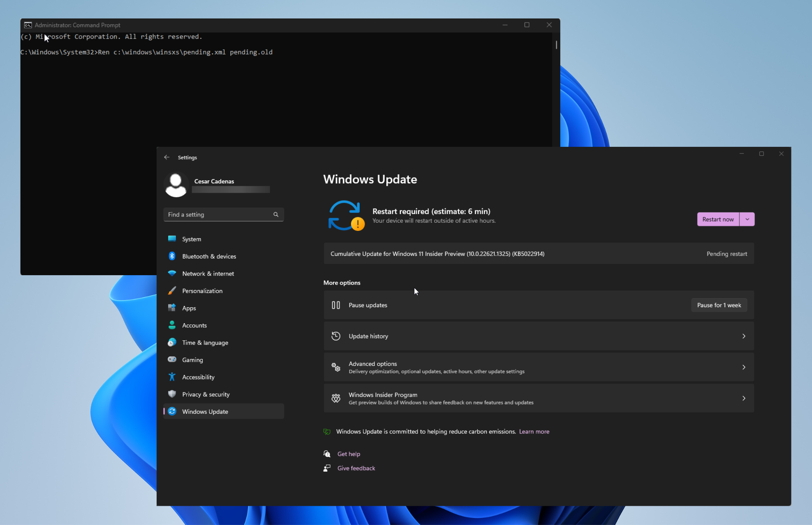Click the Find a setting search box
812x525 pixels.
tap(224, 215)
